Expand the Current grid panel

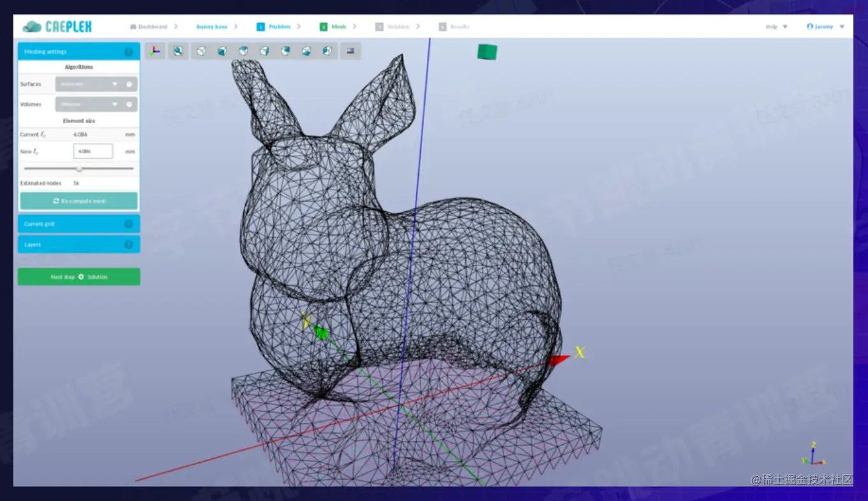click(x=79, y=224)
